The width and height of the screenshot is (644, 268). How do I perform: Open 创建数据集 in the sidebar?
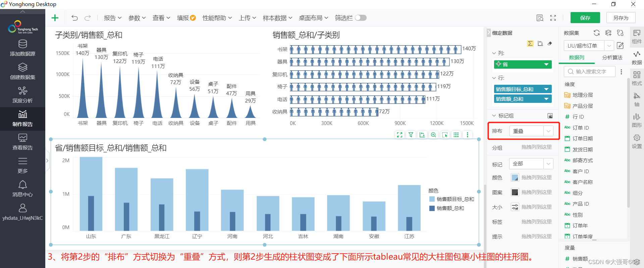coord(22,71)
